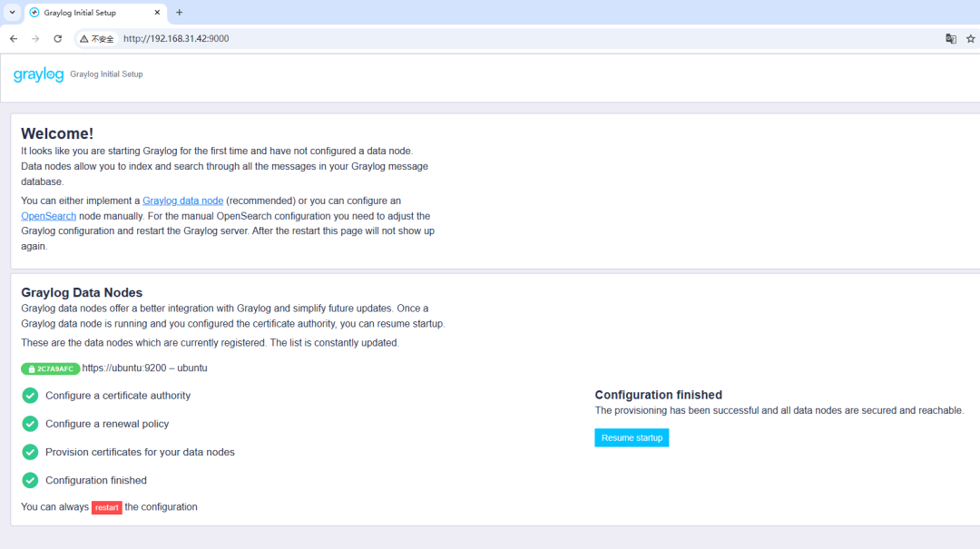The image size is (980, 549).
Task: Click the Graylog Data Nodes heading
Action: pyautogui.click(x=82, y=292)
